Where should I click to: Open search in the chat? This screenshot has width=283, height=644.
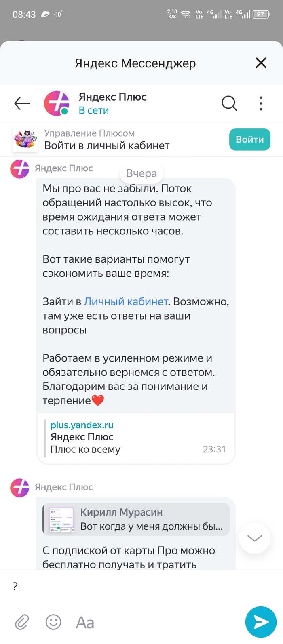pos(229,103)
